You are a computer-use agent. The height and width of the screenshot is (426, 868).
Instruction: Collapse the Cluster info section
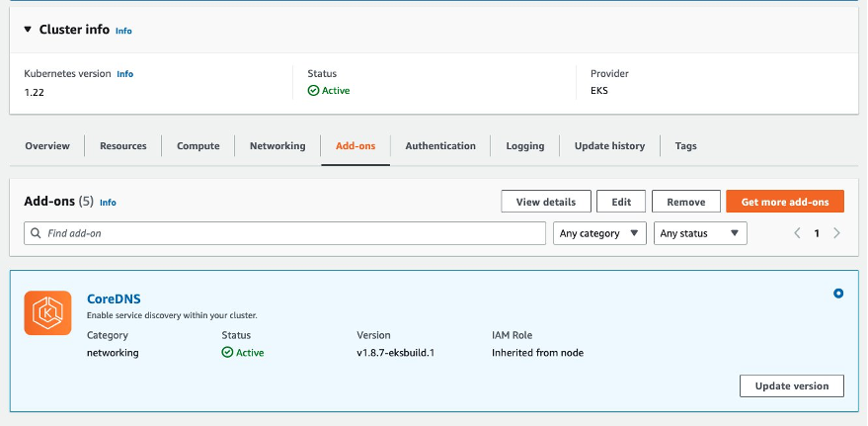[x=28, y=30]
